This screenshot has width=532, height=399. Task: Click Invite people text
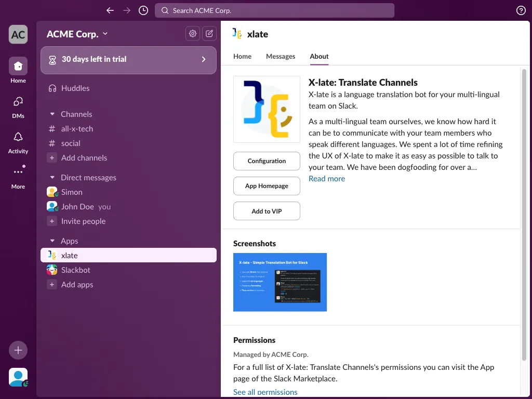tap(84, 221)
